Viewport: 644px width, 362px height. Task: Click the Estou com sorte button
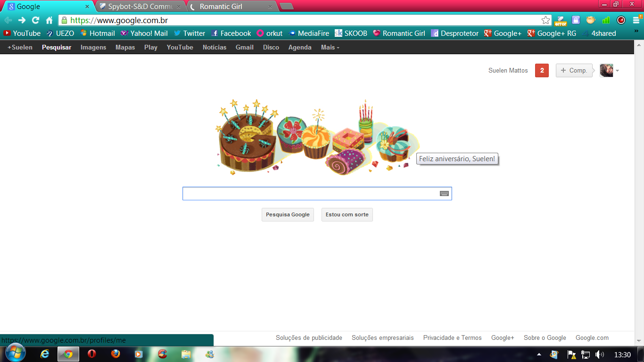click(347, 214)
